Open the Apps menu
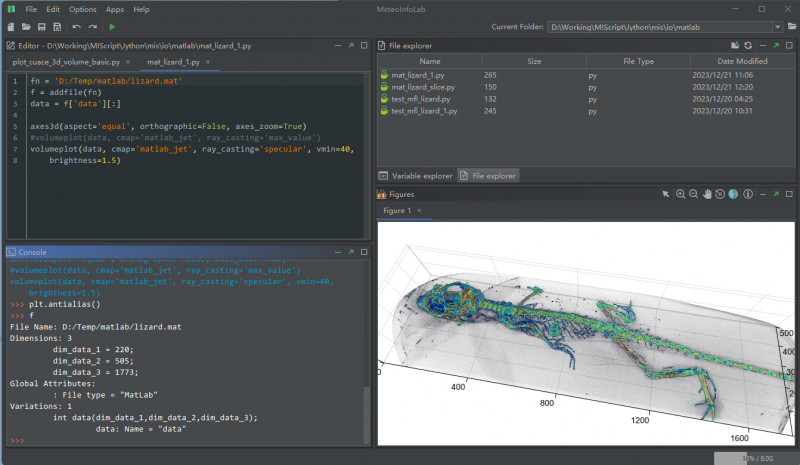Screen dimensions: 800x465 (115, 9)
